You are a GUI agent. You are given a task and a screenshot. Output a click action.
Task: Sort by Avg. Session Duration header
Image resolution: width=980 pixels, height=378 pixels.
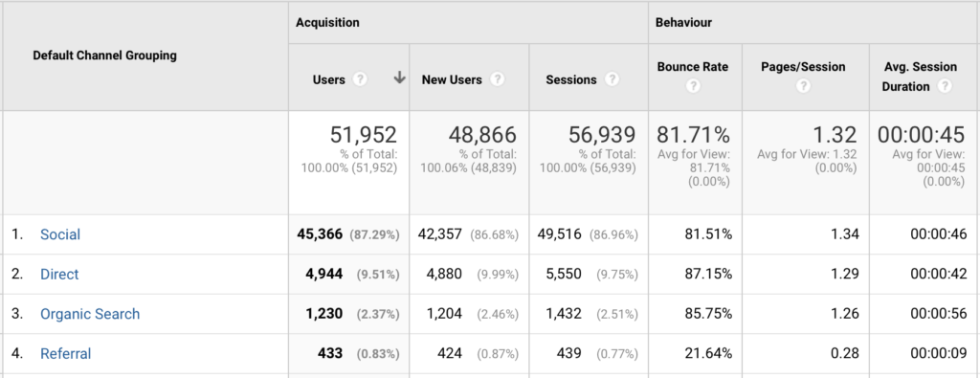click(x=920, y=77)
